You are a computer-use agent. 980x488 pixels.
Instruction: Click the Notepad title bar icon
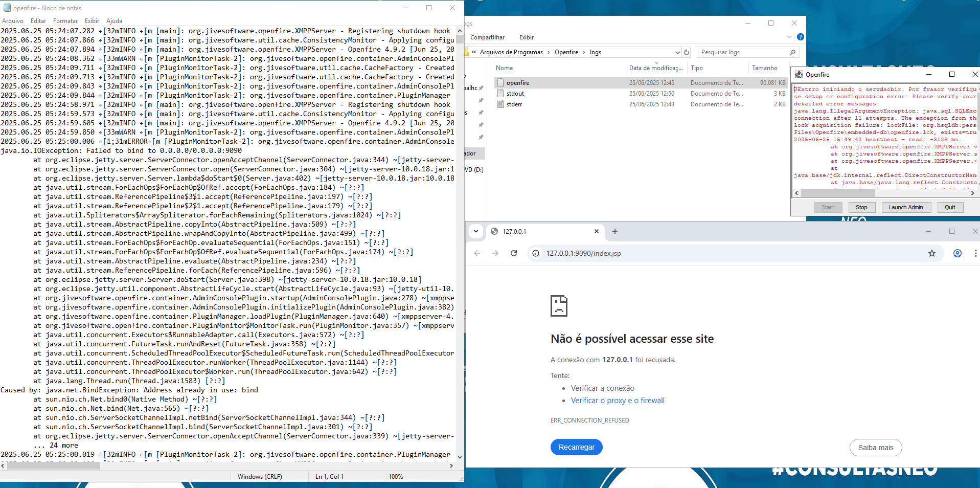pyautogui.click(x=7, y=8)
